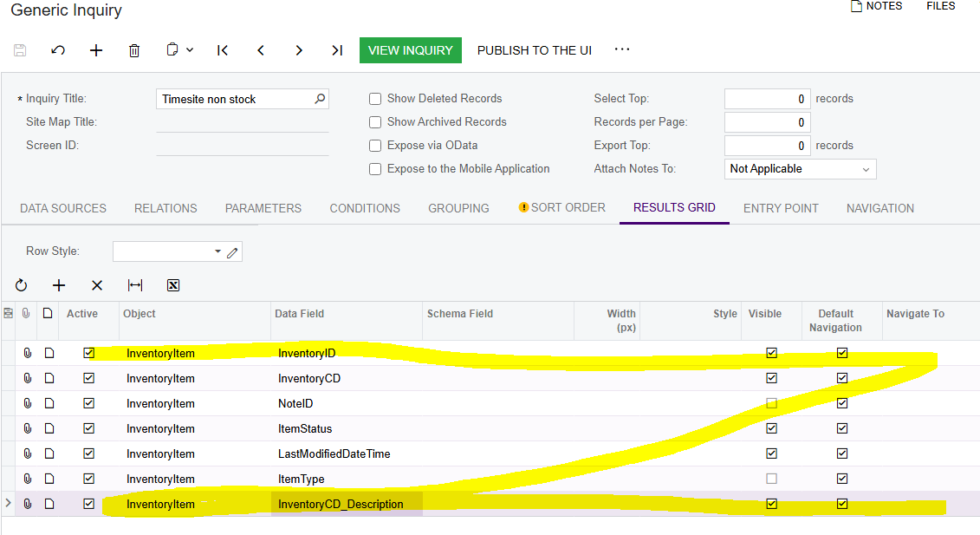Switch to the SORT ORDER tab

tap(561, 208)
